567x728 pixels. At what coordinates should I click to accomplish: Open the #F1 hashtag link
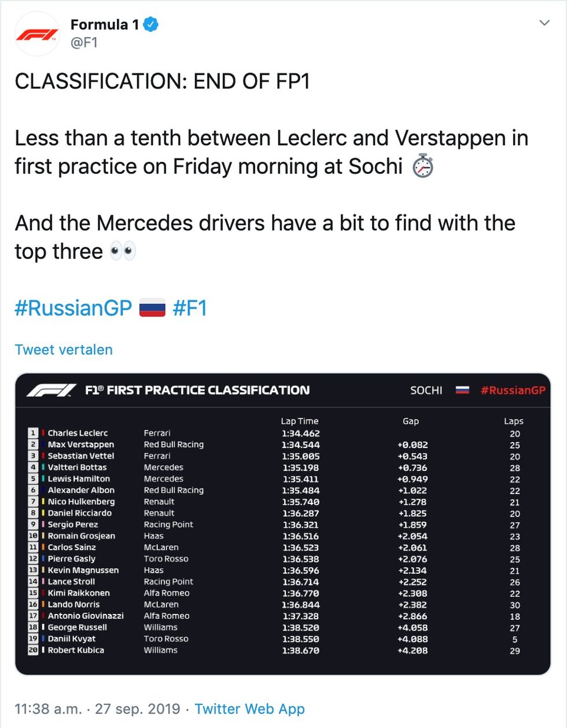(190, 308)
